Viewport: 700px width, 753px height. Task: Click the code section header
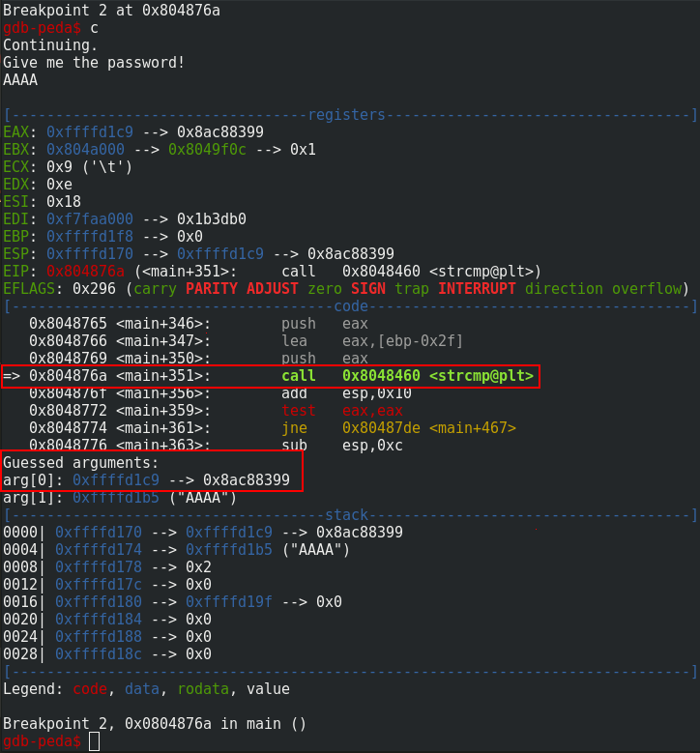351,306
